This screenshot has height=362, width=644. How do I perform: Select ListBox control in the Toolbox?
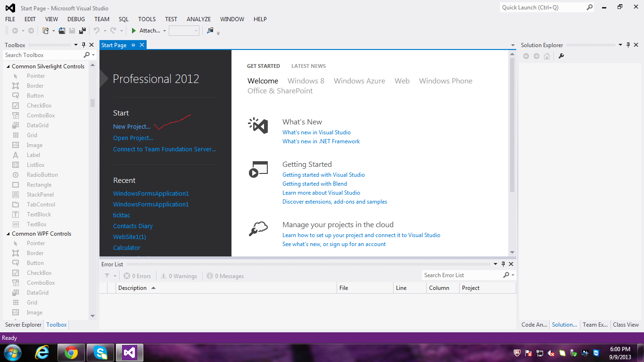(x=36, y=165)
